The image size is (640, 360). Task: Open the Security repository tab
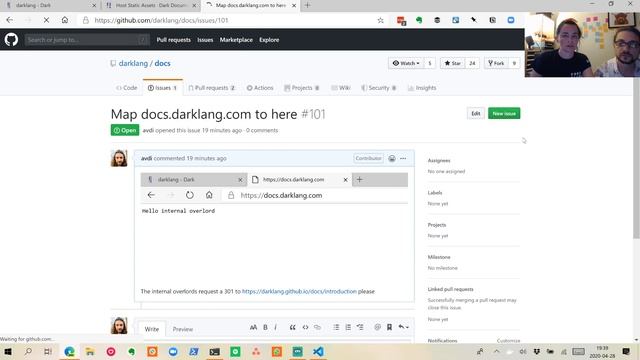[379, 88]
